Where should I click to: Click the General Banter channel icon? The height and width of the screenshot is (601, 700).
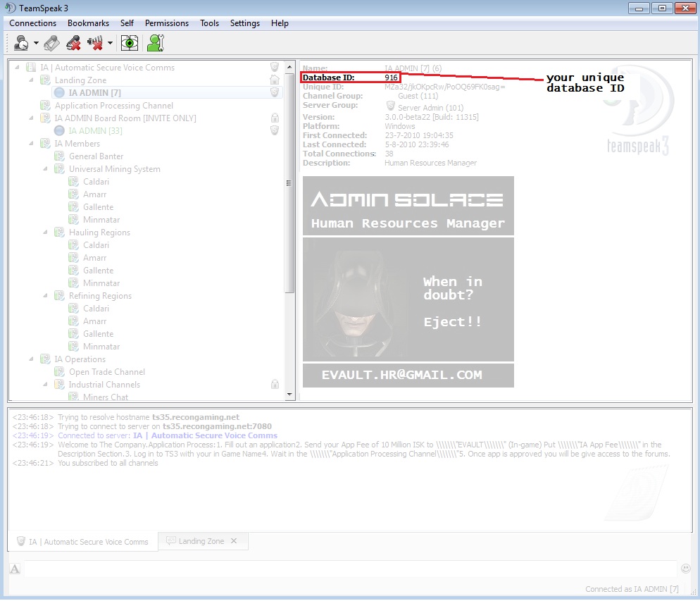pos(59,156)
